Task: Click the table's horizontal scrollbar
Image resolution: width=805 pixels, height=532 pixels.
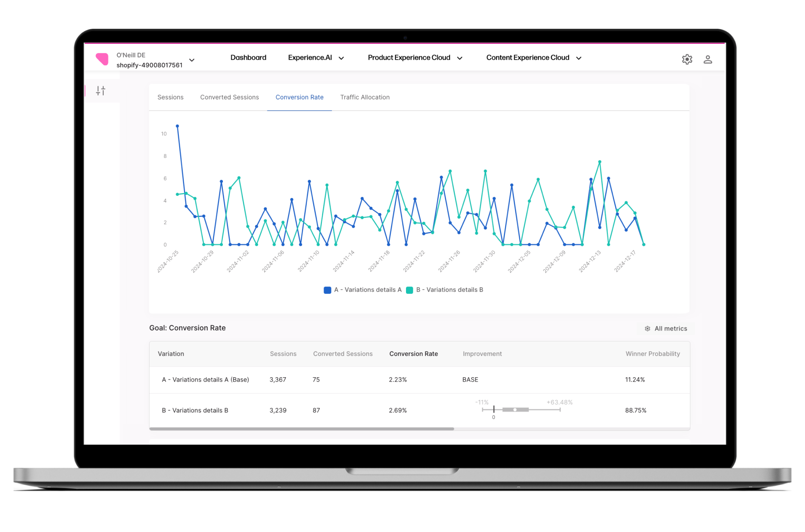Action: coord(301,429)
